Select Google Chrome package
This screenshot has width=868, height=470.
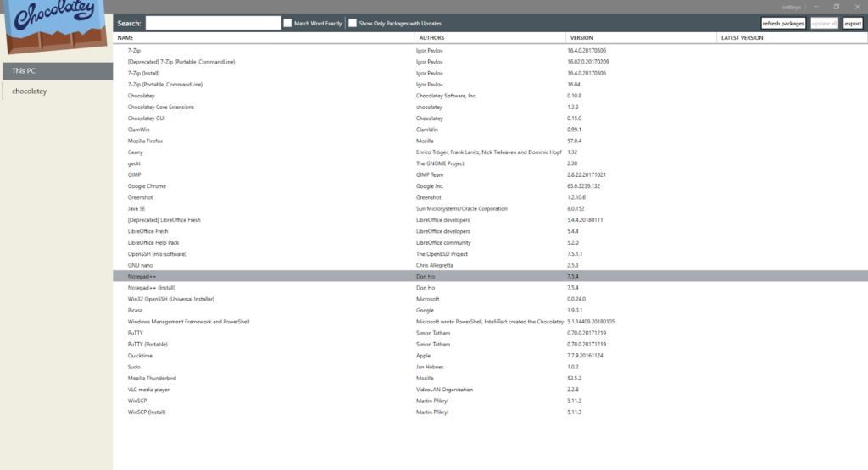pos(491,186)
